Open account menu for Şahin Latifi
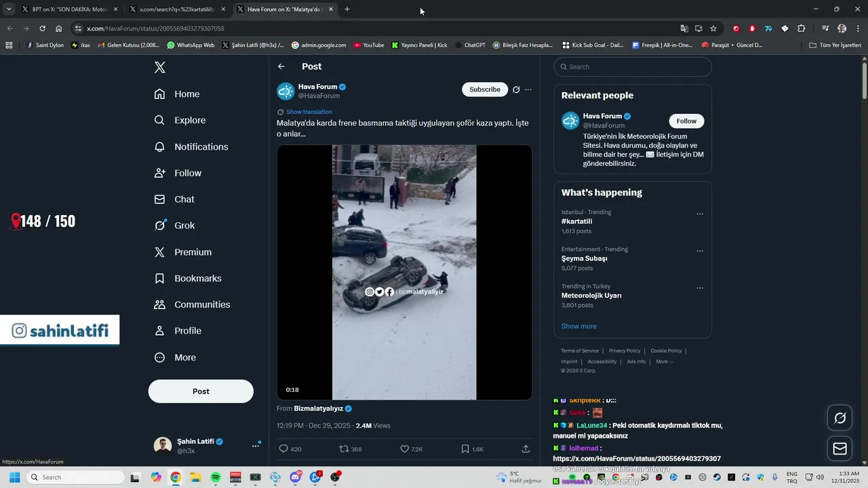This screenshot has height=488, width=868. point(256,445)
